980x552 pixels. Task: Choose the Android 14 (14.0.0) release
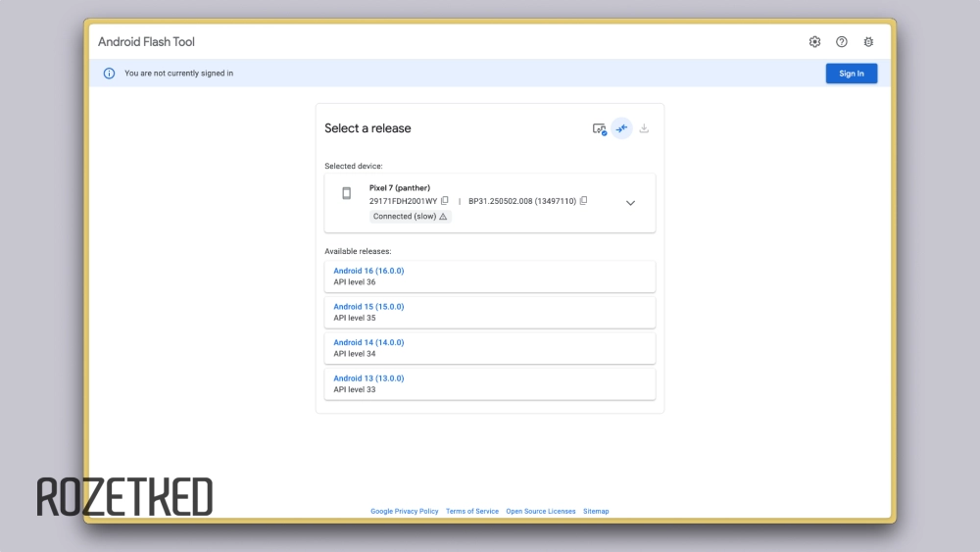368,342
